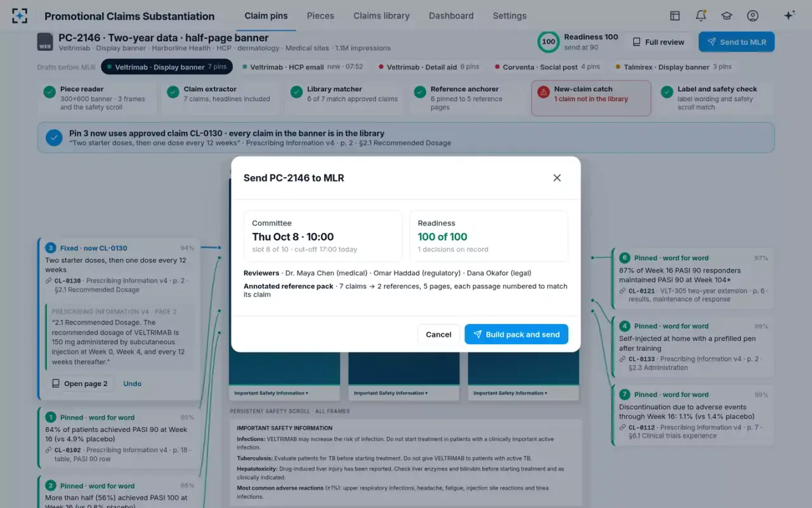Open the notifications bell
The height and width of the screenshot is (508, 812).
click(701, 16)
